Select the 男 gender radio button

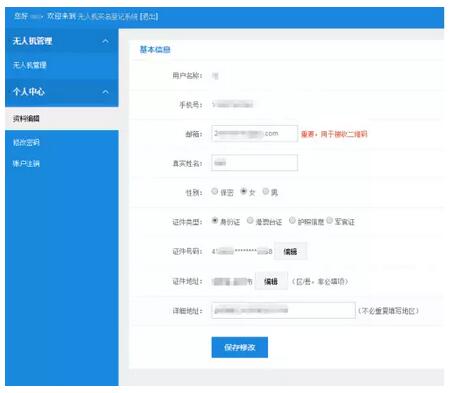(x=266, y=191)
